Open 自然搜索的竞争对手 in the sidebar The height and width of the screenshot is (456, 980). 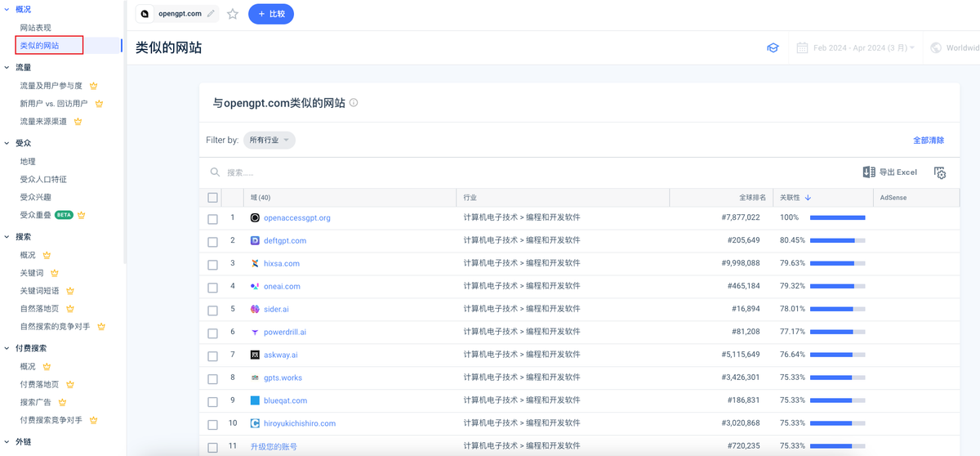[56, 327]
